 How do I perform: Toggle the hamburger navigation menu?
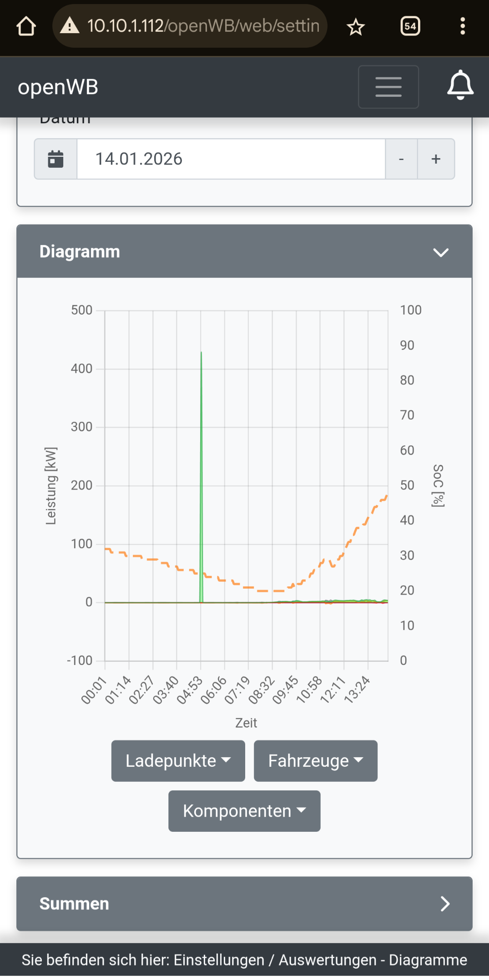[x=388, y=87]
